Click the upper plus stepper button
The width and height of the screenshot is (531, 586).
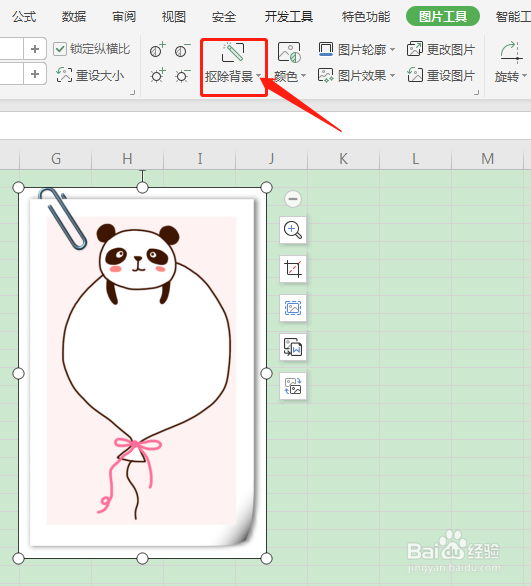[35, 49]
